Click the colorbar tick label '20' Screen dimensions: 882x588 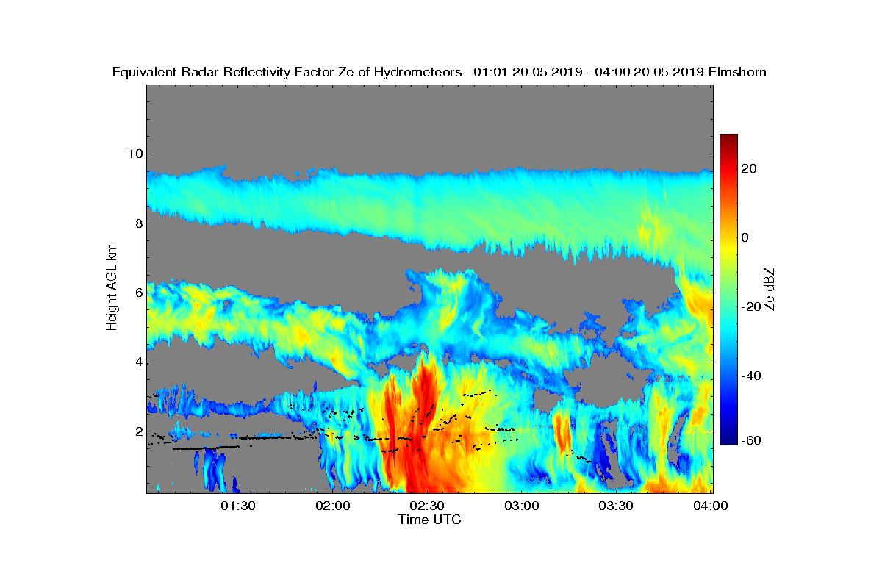pos(750,168)
